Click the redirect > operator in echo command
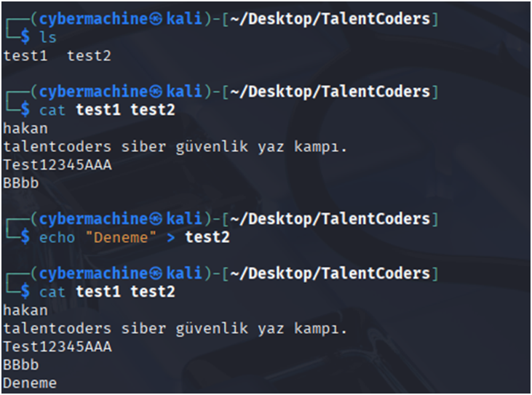 [170, 237]
